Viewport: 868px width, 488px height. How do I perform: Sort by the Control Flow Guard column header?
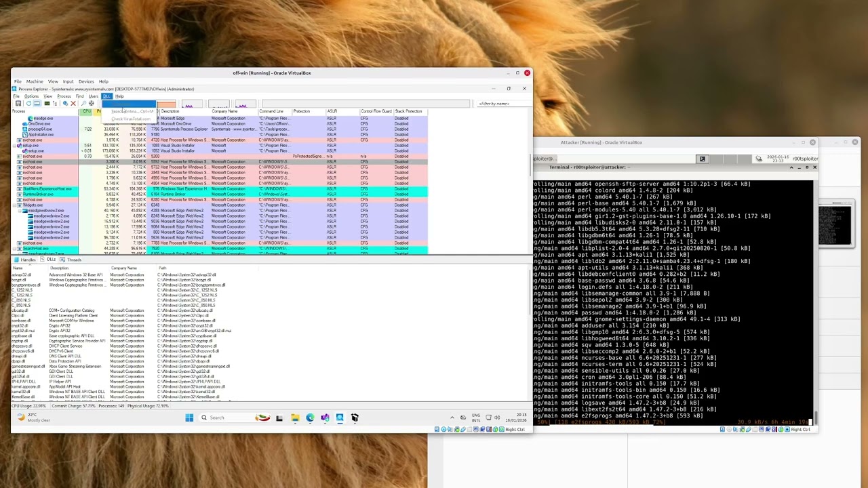[376, 111]
